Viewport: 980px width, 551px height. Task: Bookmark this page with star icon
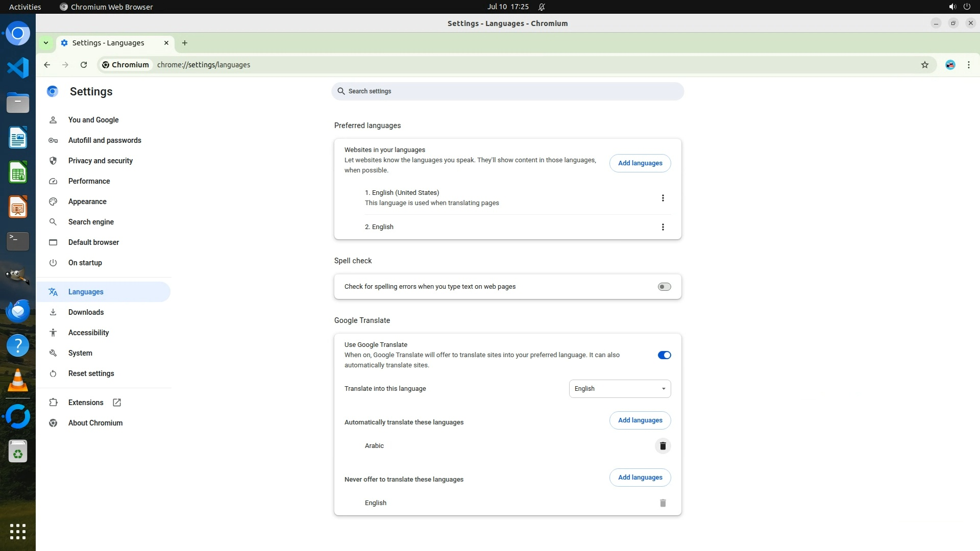tap(924, 65)
